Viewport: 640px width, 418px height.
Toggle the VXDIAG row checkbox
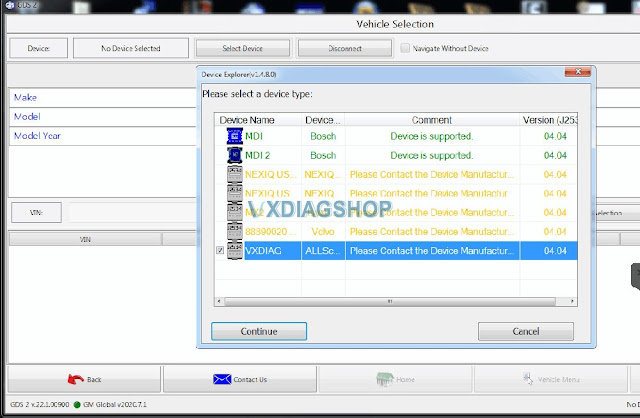pos(220,250)
